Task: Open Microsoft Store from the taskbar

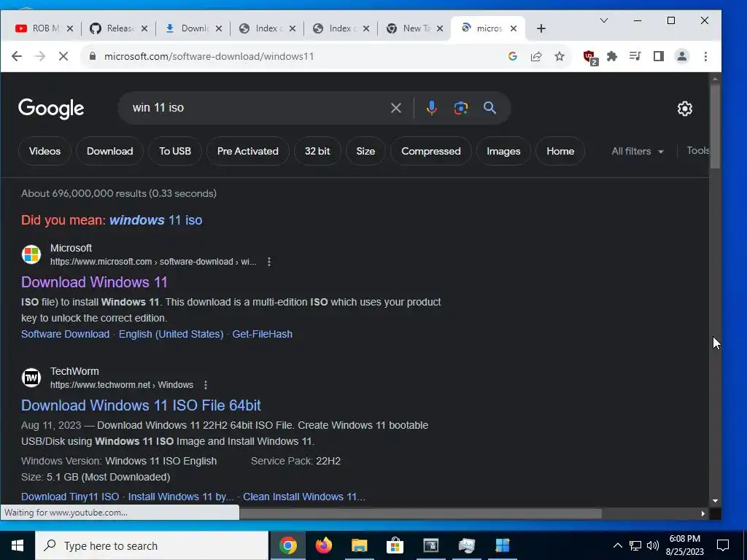Action: pos(395,545)
